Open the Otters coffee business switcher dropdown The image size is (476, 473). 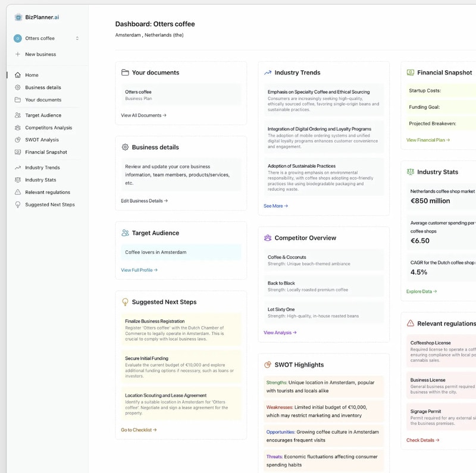point(47,38)
